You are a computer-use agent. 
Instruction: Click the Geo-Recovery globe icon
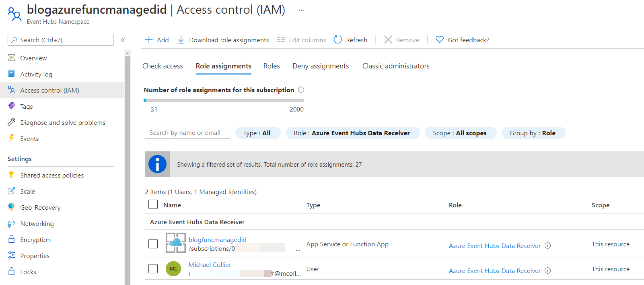(11, 207)
